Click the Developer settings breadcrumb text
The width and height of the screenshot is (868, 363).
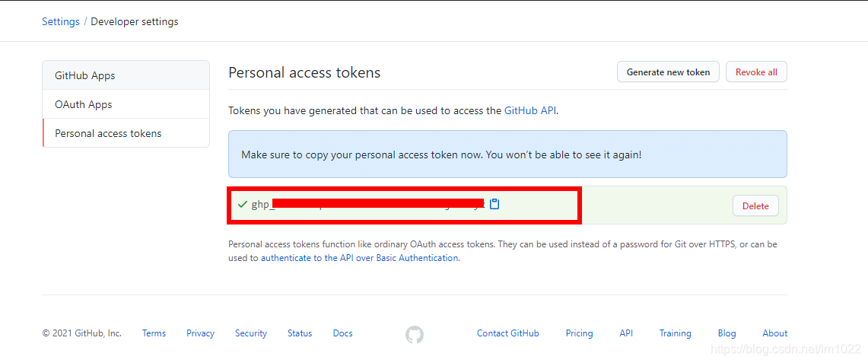coord(135,21)
